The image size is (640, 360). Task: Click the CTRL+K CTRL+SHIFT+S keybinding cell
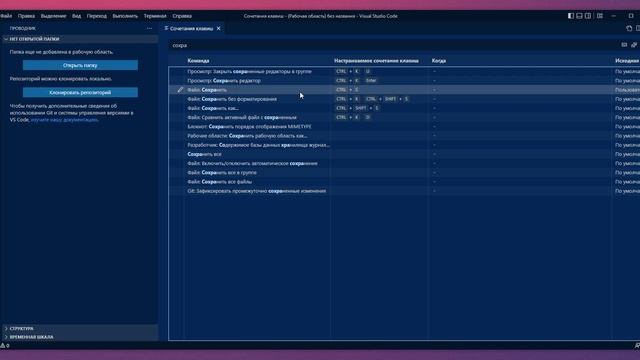(x=372, y=99)
